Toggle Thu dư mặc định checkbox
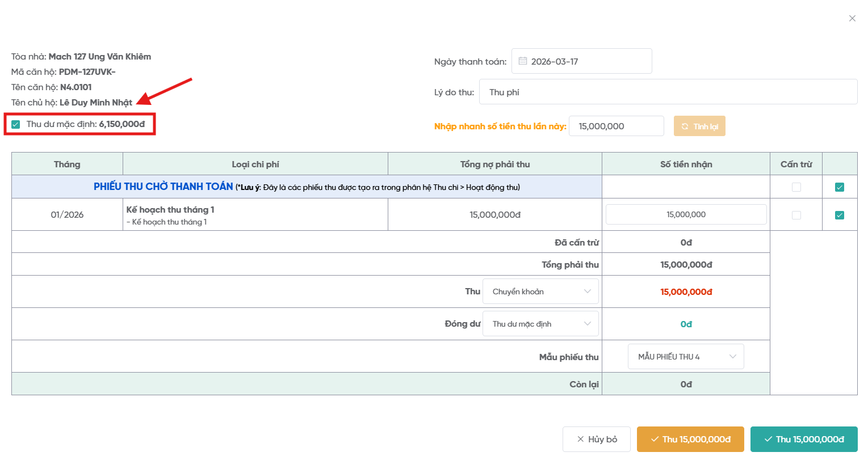Viewport: 868px width, 469px height. click(16, 124)
